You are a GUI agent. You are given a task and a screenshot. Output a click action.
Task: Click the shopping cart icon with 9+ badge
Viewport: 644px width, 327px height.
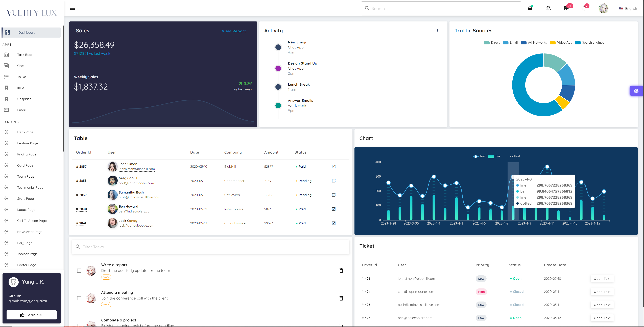point(566,8)
